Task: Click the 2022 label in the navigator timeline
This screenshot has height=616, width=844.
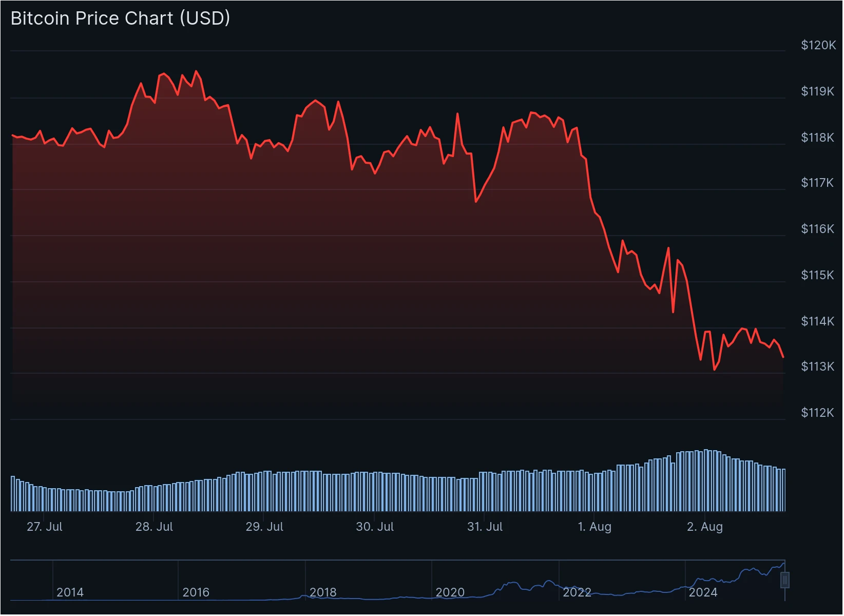Action: pos(577,592)
